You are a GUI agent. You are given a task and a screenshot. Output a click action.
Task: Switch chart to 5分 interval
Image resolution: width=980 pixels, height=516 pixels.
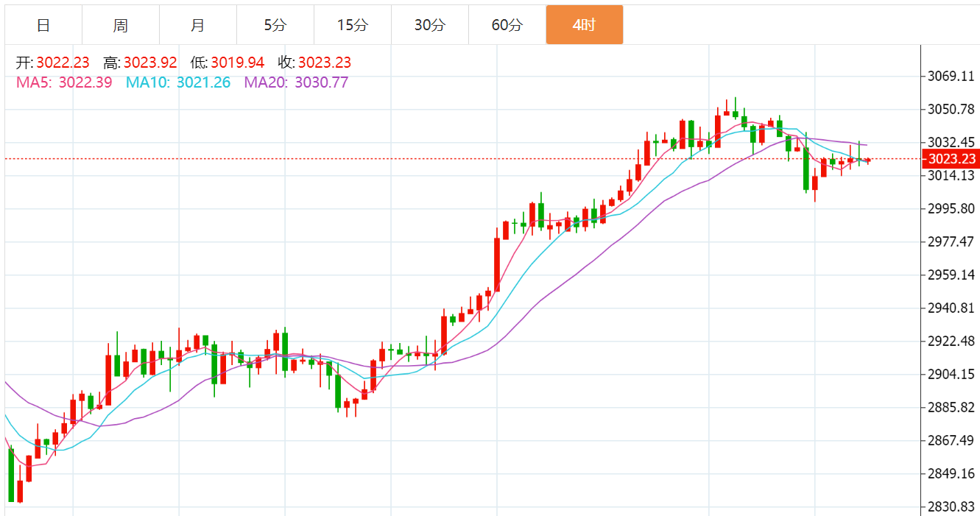[275, 25]
